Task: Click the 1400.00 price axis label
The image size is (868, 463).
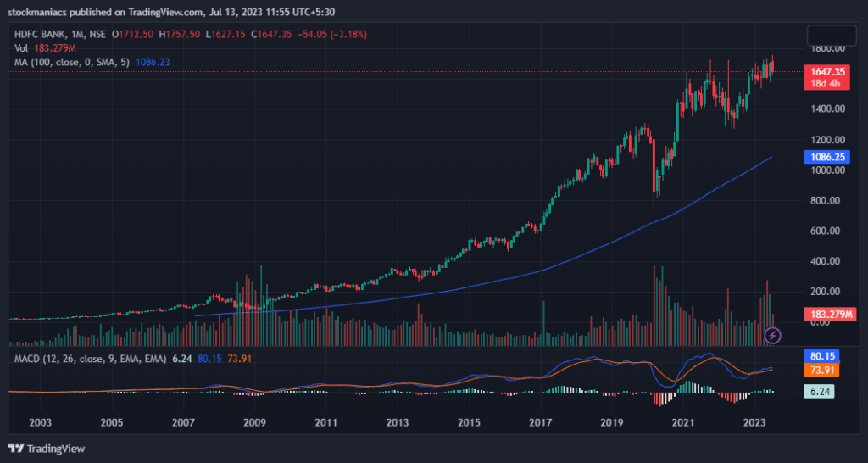Action: click(x=827, y=109)
